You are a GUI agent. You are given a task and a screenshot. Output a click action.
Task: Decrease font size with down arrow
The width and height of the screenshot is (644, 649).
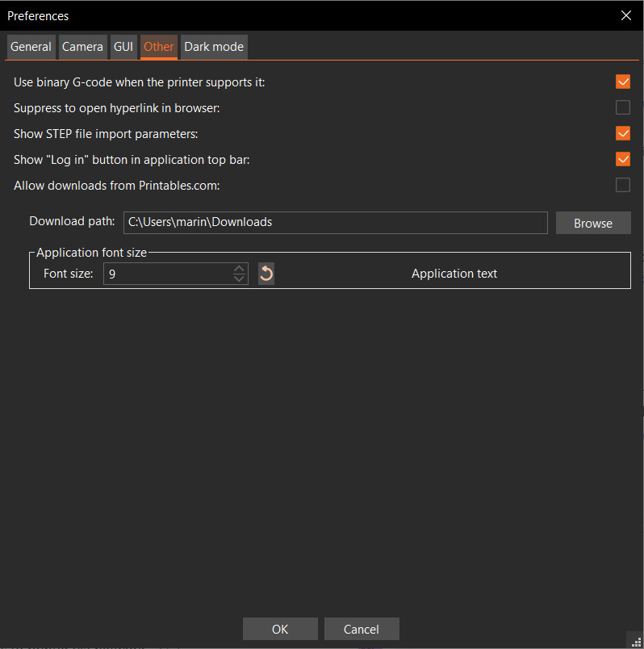239,278
